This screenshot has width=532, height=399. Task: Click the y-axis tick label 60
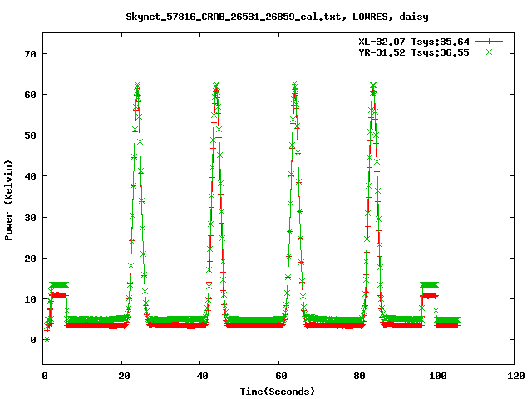pos(30,95)
